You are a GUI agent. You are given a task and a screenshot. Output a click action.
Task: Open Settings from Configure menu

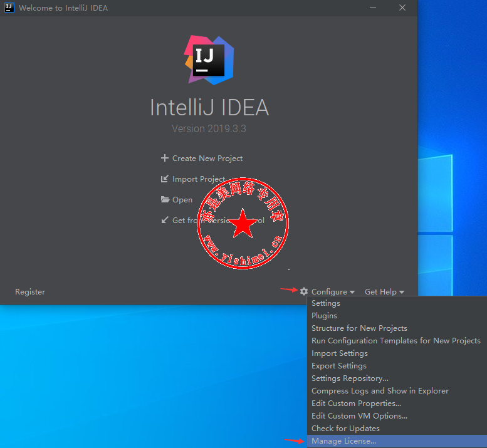(x=397, y=303)
